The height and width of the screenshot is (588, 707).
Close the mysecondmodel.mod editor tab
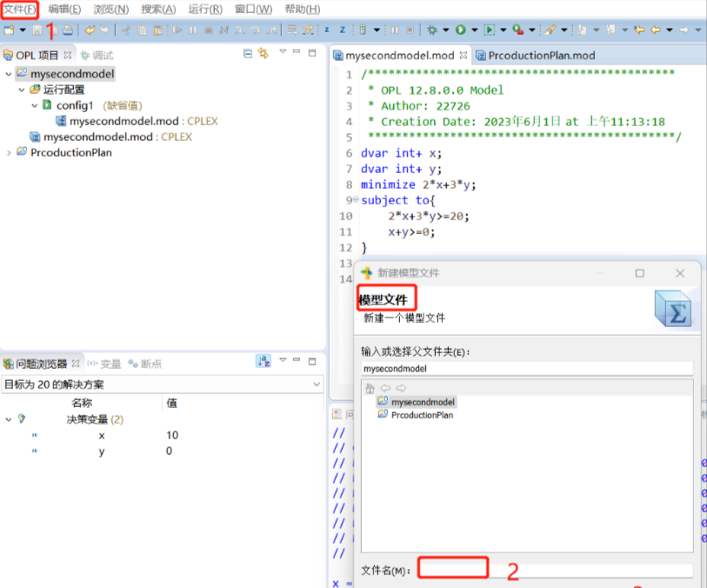click(463, 55)
